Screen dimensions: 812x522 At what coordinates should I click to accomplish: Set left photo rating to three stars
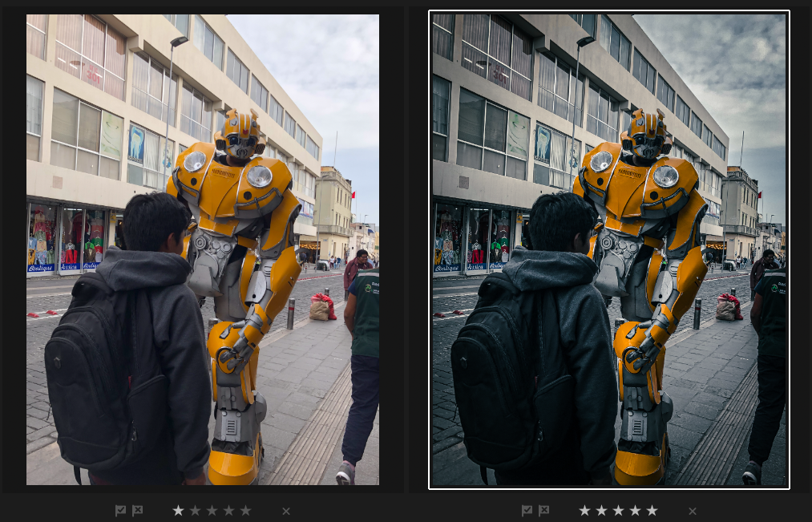212,511
